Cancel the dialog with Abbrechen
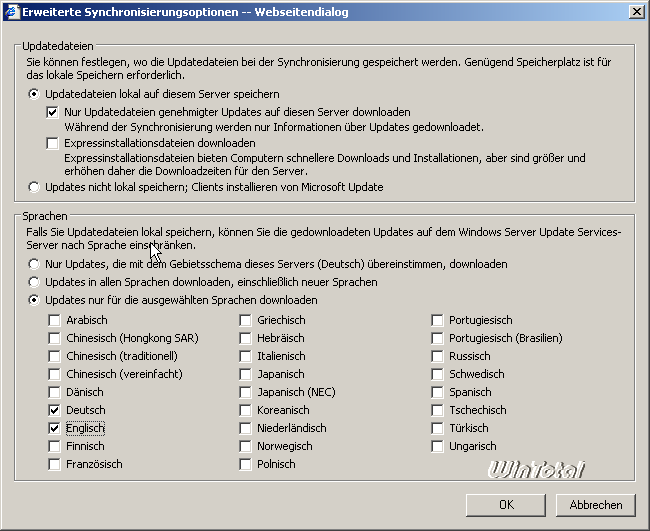The height and width of the screenshot is (531, 650). coord(596,505)
